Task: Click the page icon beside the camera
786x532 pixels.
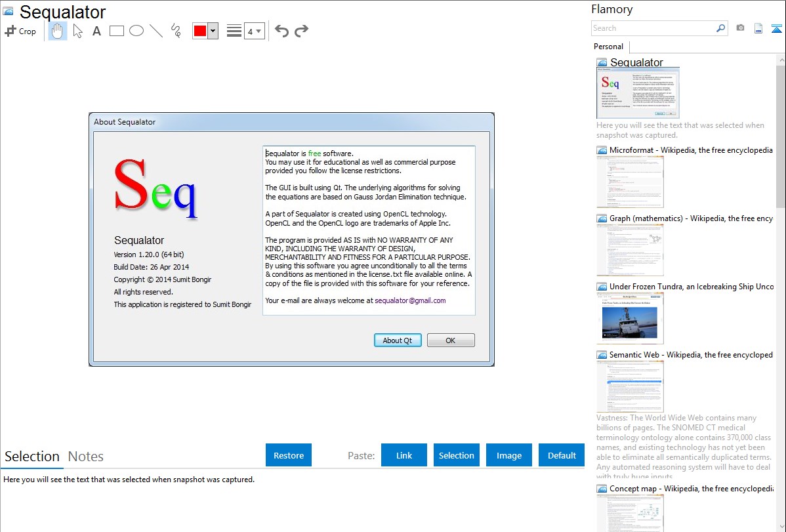Action: [758, 28]
